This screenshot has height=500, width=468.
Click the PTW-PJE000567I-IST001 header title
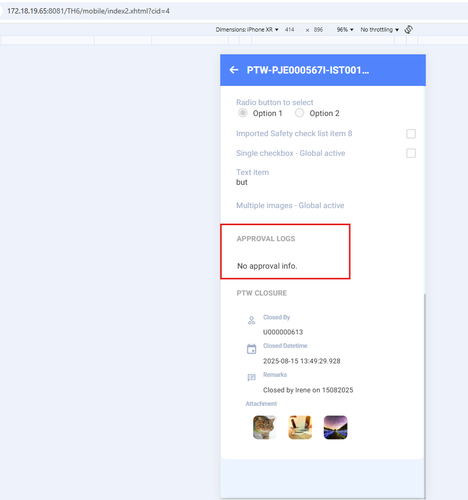pyautogui.click(x=308, y=70)
